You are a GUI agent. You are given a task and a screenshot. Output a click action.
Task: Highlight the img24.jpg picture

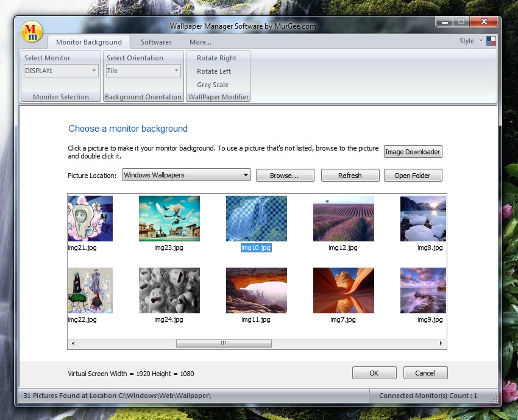(x=168, y=290)
